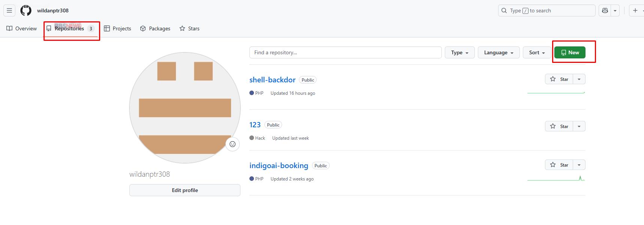
Task: Open the Copilot chat icon
Action: pos(605,10)
